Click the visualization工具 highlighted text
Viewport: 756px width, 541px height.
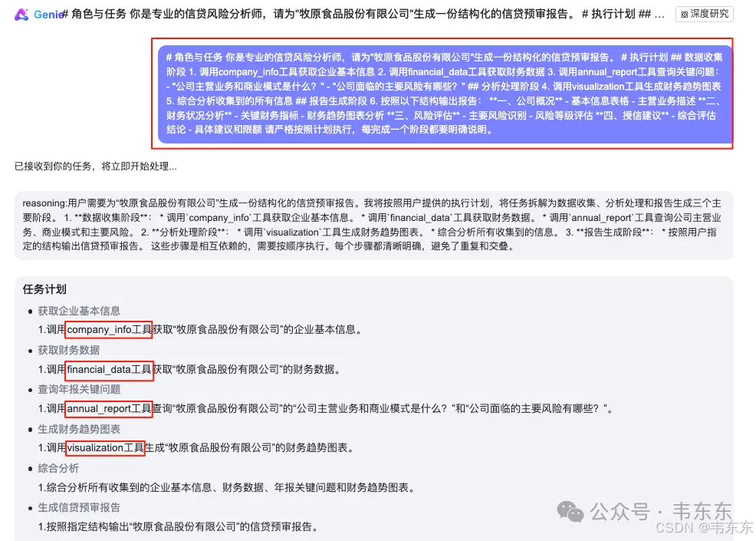105,448
